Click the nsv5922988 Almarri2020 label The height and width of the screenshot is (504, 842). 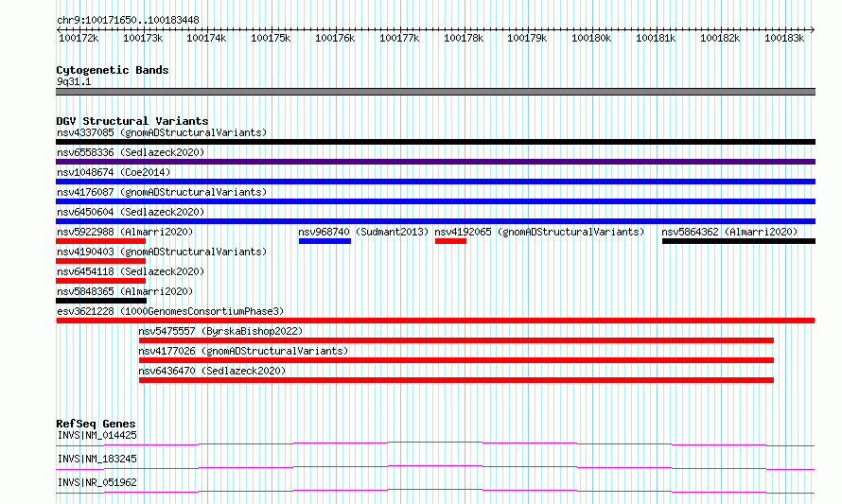[x=125, y=232]
